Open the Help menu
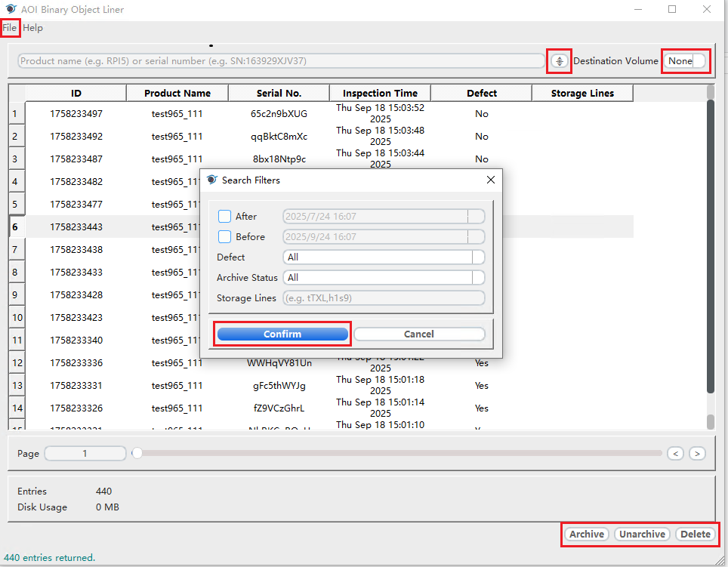The width and height of the screenshot is (728, 567). pos(33,28)
